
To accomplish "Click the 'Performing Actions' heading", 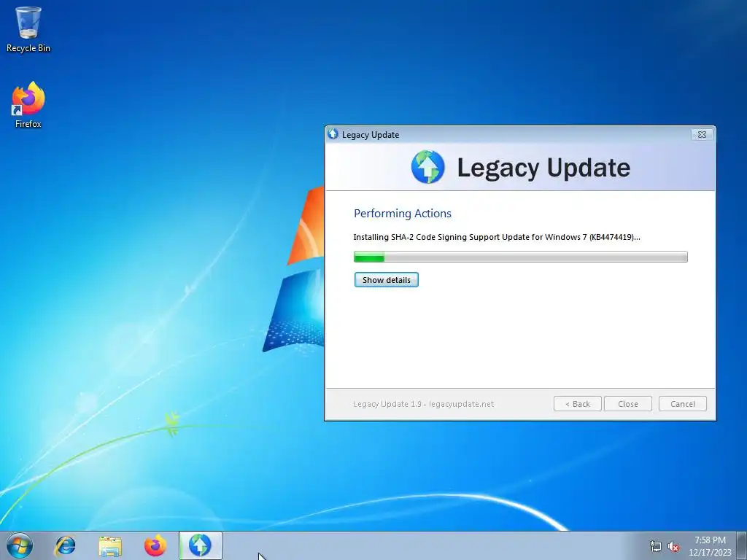I will [x=403, y=214].
